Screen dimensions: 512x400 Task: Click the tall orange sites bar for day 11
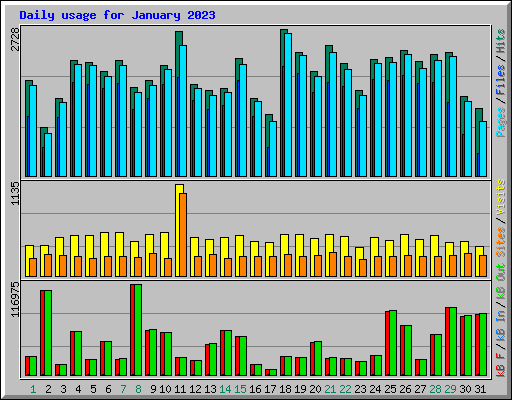[x=183, y=235]
